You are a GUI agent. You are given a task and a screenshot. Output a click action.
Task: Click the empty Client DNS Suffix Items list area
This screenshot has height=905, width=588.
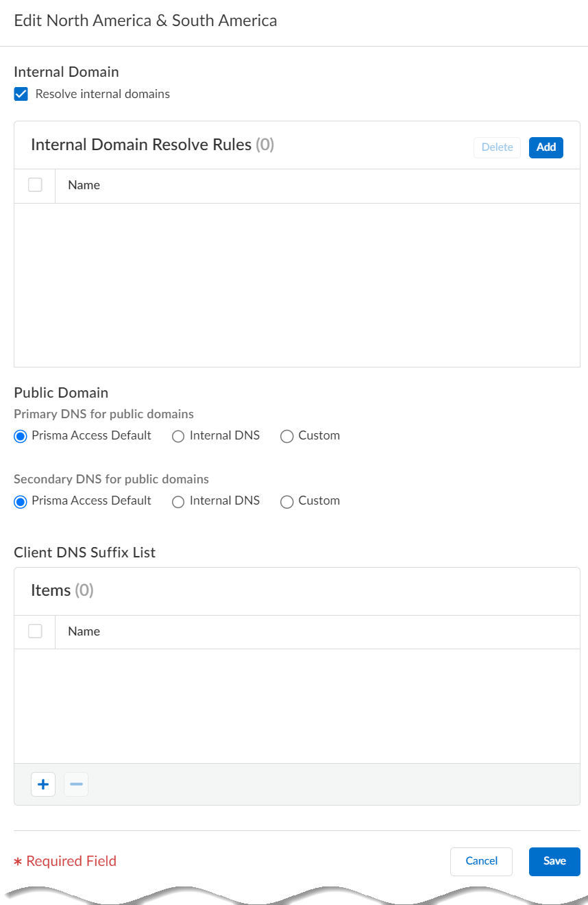(x=297, y=706)
